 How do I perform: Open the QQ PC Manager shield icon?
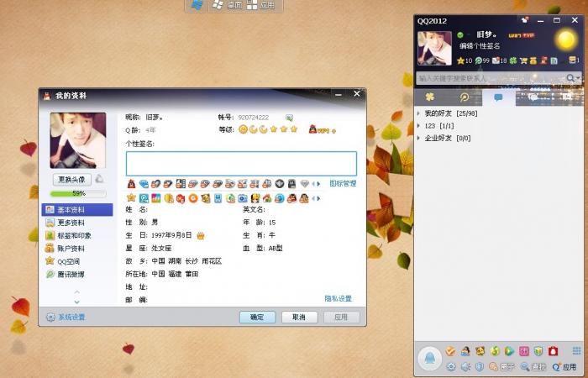click(x=538, y=351)
